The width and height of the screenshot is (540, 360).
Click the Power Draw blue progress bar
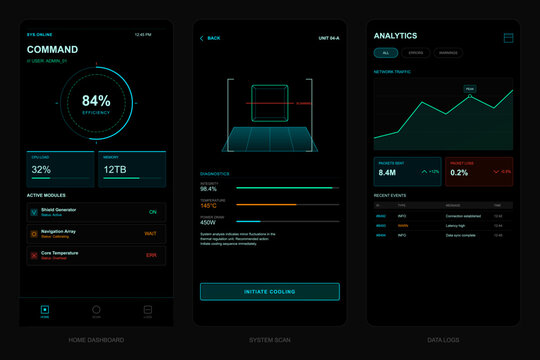(288, 222)
